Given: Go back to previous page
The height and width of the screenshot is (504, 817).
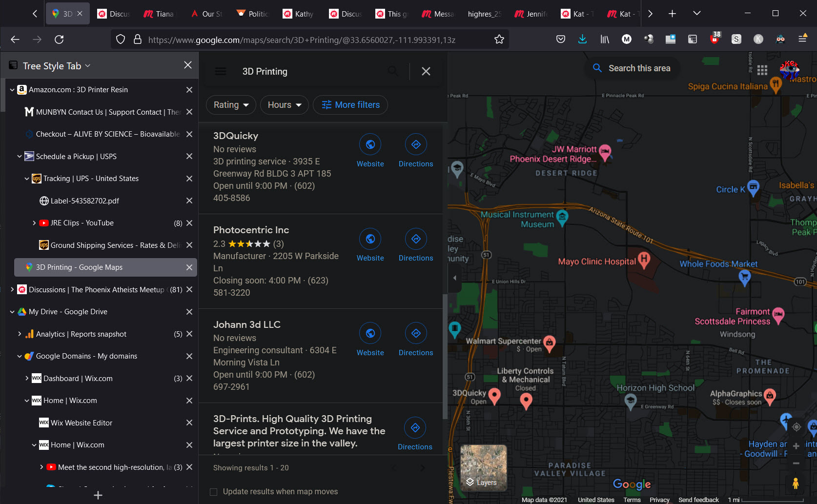Looking at the screenshot, I should tap(15, 40).
